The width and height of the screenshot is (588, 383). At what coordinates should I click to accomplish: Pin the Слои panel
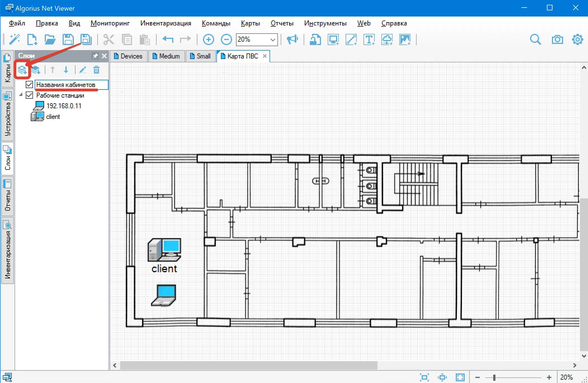[95, 56]
